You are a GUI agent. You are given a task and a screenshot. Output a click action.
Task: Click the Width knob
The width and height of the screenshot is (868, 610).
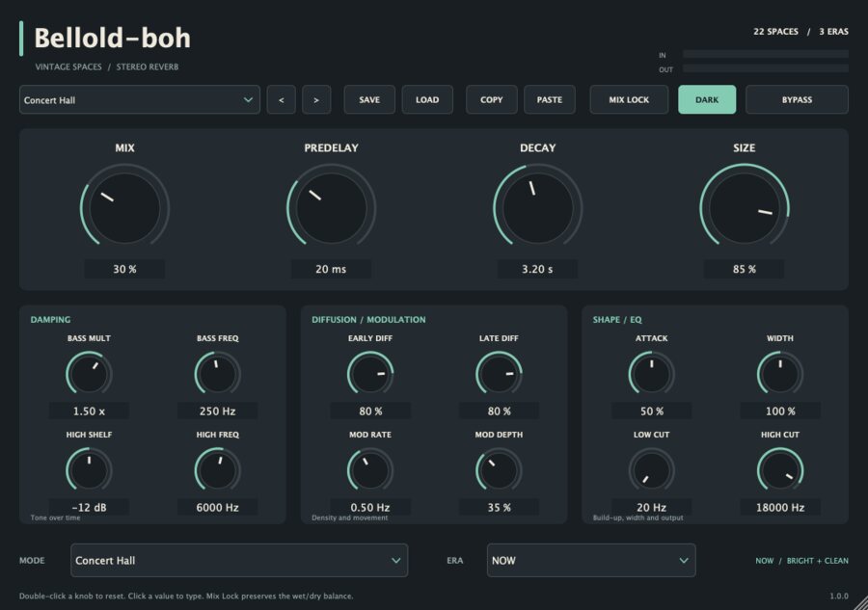780,374
